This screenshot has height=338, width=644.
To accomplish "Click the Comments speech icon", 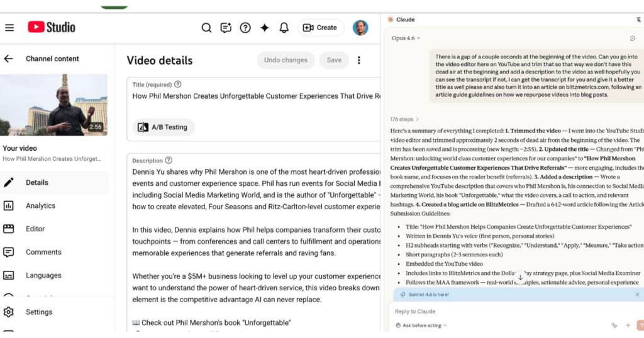I will (9, 252).
